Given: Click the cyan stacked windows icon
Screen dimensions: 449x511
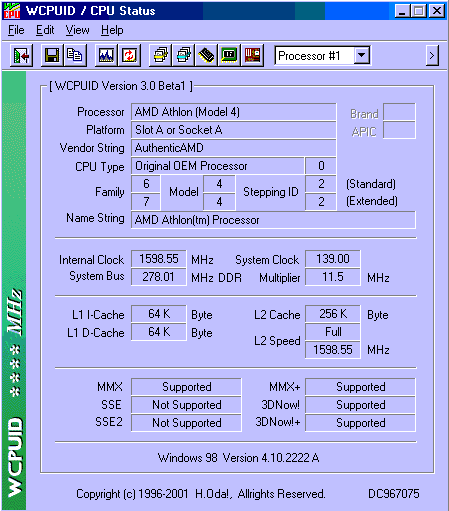Looking at the screenshot, I should pos(183,55).
